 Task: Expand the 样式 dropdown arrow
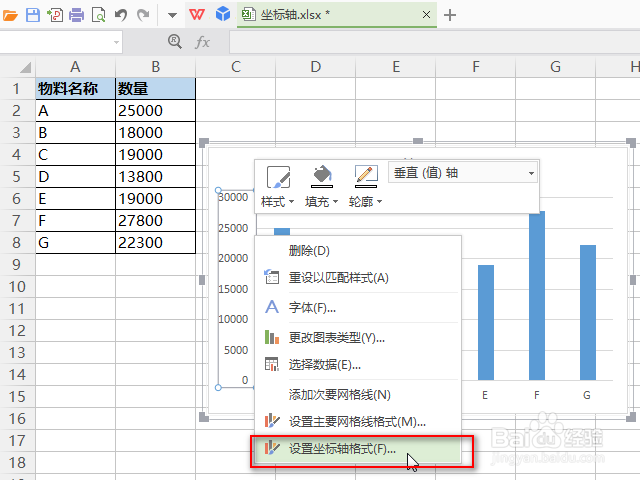pyautogui.click(x=291, y=202)
